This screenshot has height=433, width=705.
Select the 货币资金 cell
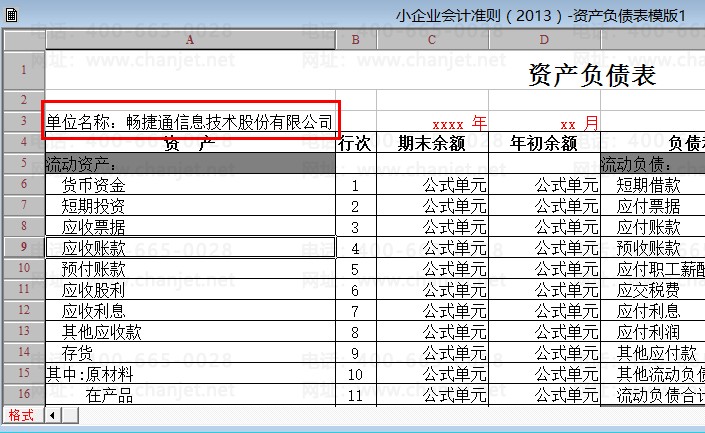(x=190, y=185)
